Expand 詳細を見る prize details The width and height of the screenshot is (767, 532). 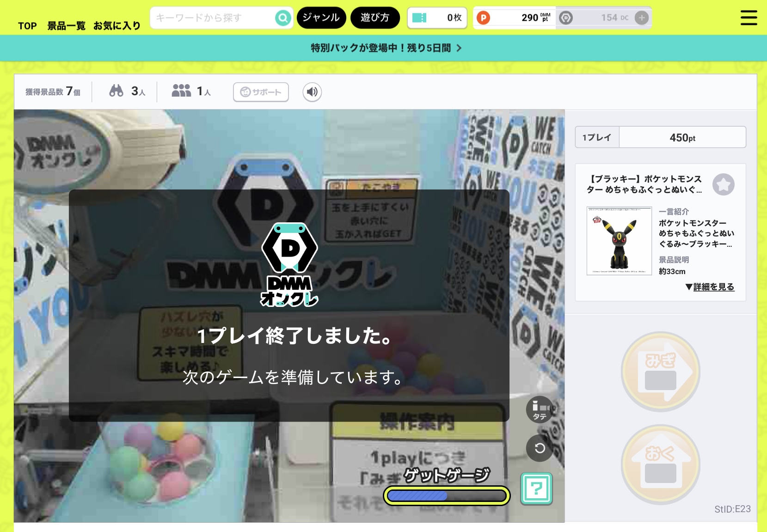pos(710,287)
